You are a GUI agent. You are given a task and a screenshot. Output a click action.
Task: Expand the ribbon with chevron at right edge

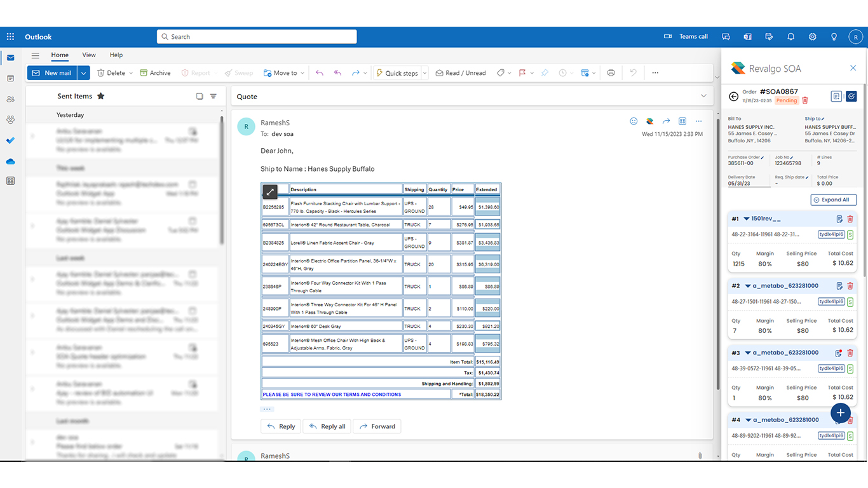tap(717, 78)
